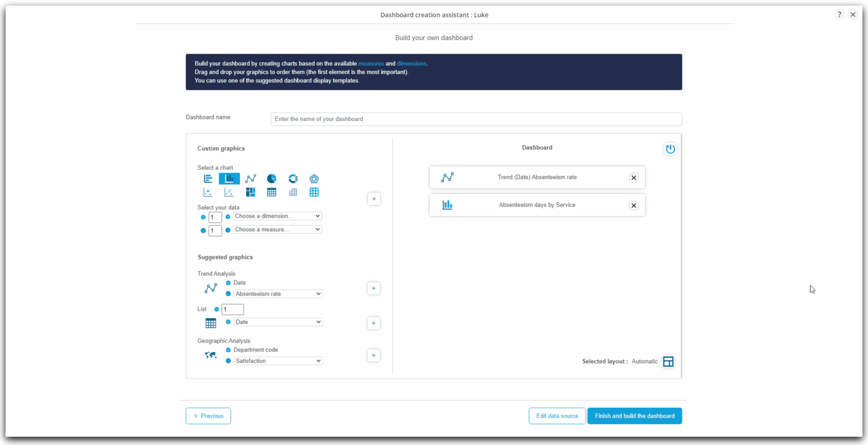Select the treemap chart type
Image resolution: width=868 pixels, height=445 pixels.
tap(250, 192)
